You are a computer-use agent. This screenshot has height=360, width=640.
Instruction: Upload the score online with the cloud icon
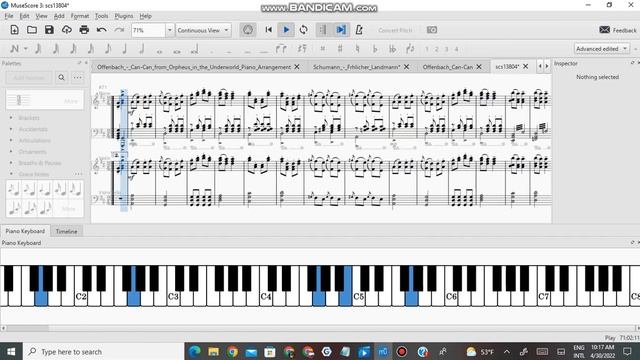pos(67,30)
